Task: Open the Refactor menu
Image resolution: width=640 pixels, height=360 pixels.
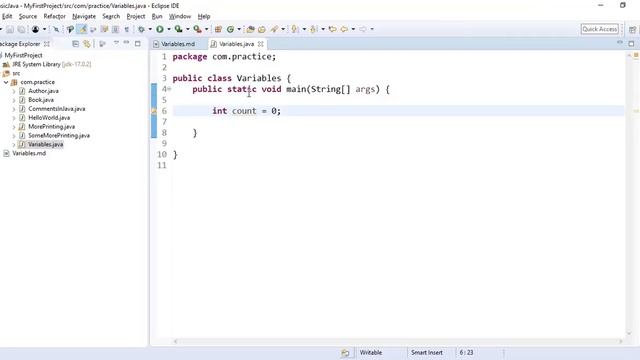Action: coord(55,16)
